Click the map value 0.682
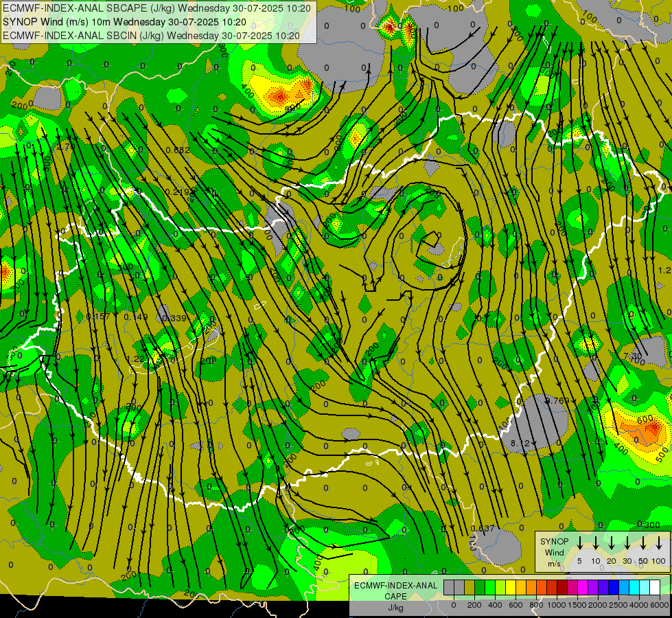The height and width of the screenshot is (618, 672). tap(177, 150)
